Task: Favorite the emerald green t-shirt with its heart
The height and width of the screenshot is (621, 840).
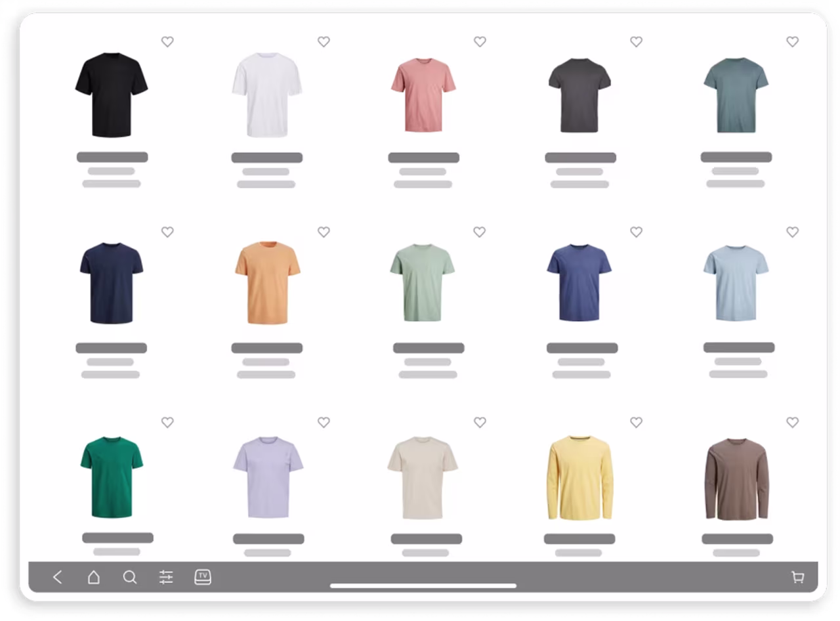Action: [167, 422]
